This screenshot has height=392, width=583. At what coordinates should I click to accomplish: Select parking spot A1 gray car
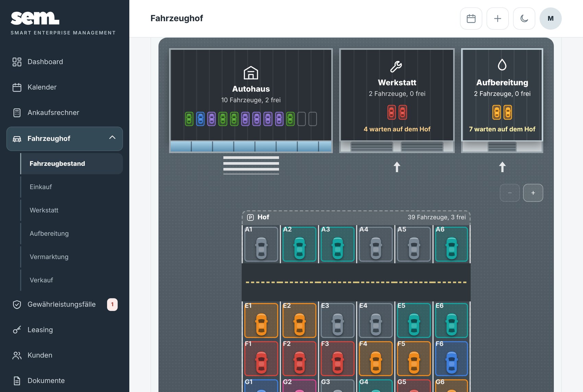point(261,244)
